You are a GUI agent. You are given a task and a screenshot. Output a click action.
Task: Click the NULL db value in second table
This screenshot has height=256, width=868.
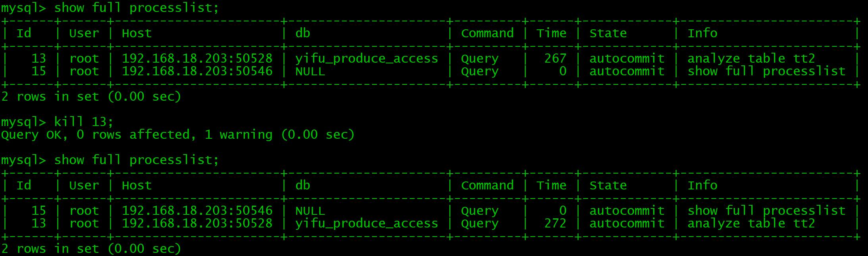tap(310, 211)
